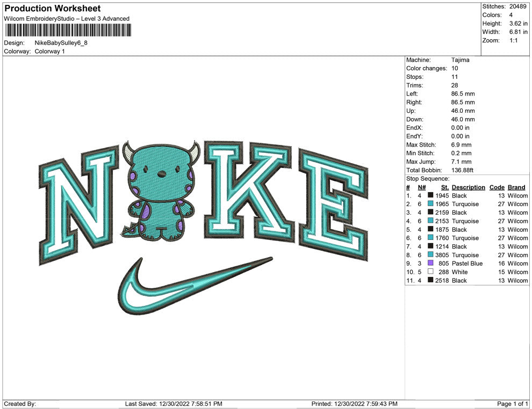The width and height of the screenshot is (532, 409).
Task: Click the White color swatch in row 10
Action: pyautogui.click(x=430, y=272)
